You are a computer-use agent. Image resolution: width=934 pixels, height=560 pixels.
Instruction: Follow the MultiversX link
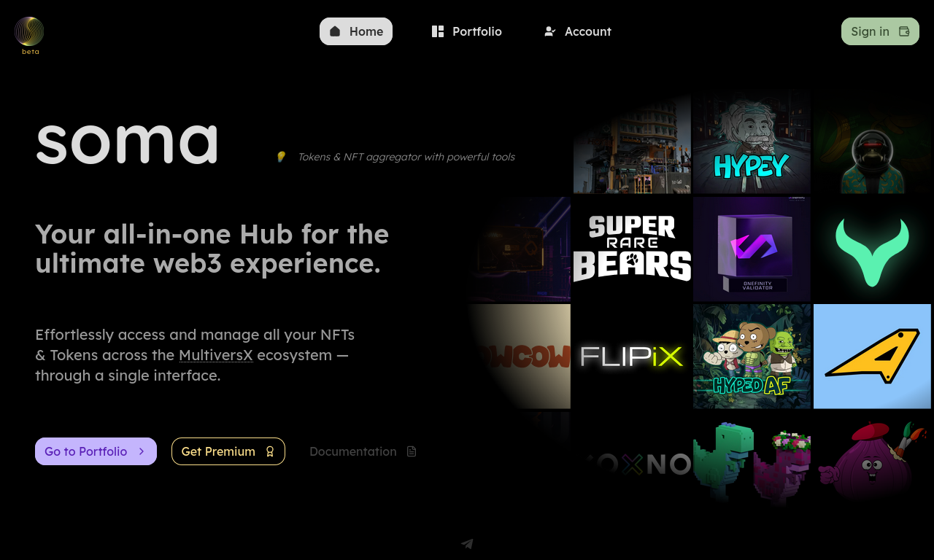coord(216,355)
